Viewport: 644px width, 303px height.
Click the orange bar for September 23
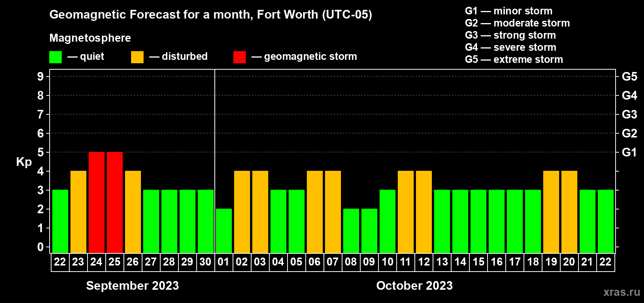click(78, 212)
